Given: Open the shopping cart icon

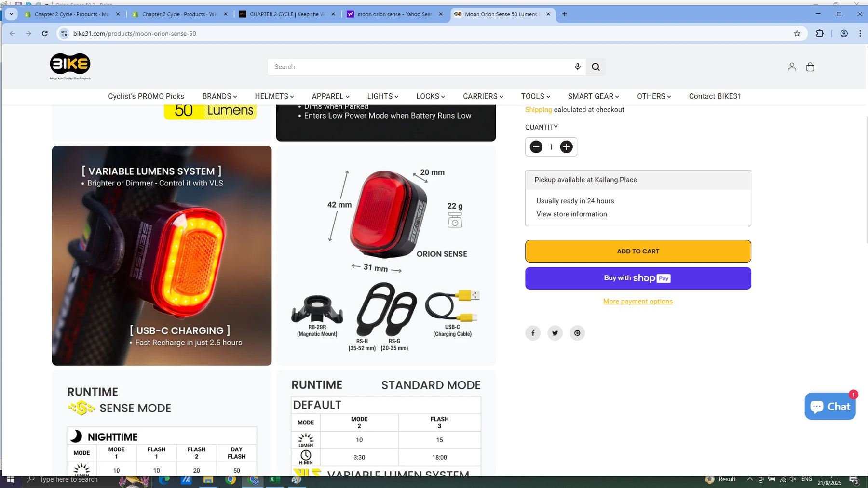Looking at the screenshot, I should coord(810,67).
